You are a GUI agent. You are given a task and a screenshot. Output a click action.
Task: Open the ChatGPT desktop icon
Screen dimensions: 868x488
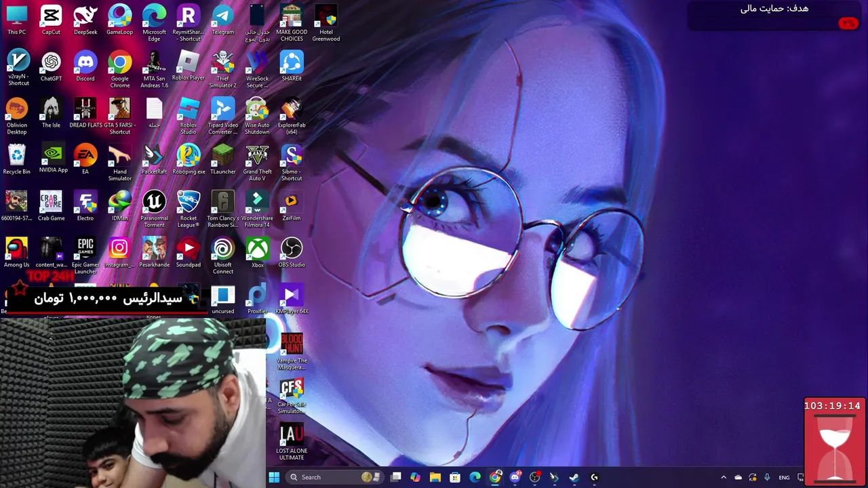click(x=51, y=66)
